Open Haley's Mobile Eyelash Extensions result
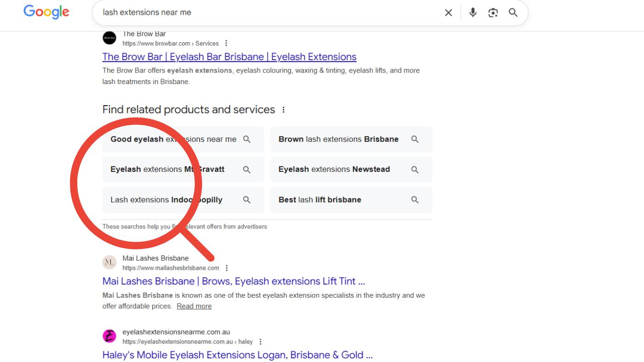This screenshot has width=644, height=362. [x=237, y=355]
